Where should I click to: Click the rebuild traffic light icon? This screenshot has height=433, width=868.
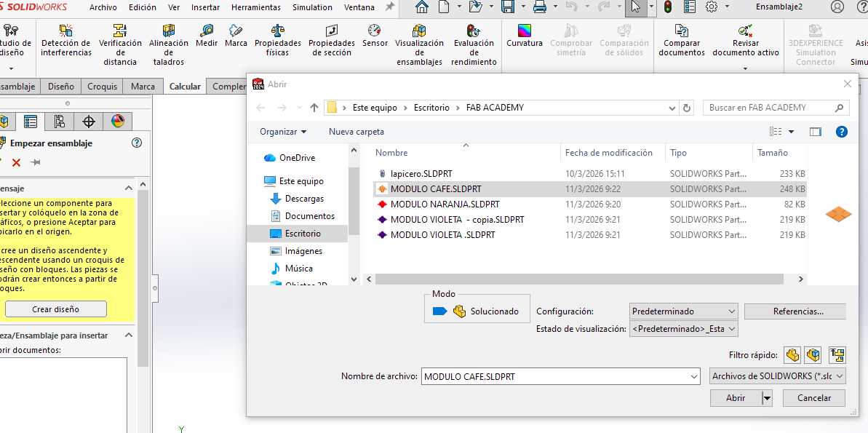coord(668,7)
